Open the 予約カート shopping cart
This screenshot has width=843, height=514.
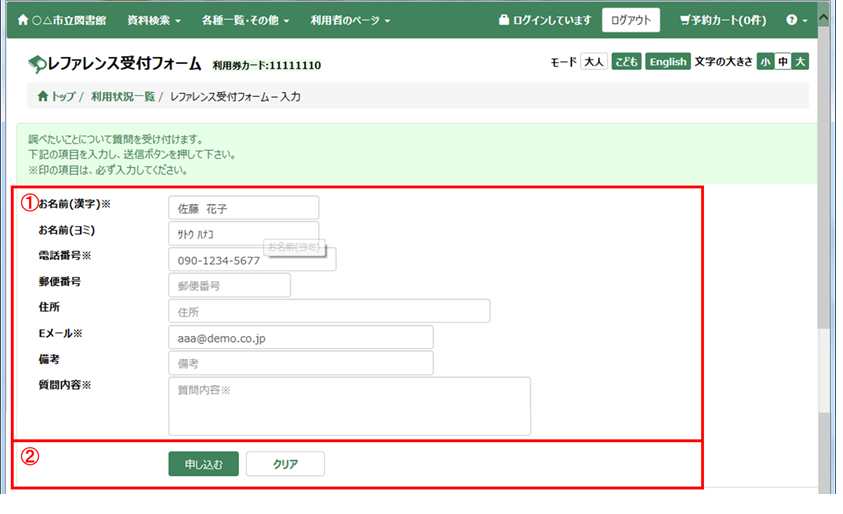click(x=722, y=20)
